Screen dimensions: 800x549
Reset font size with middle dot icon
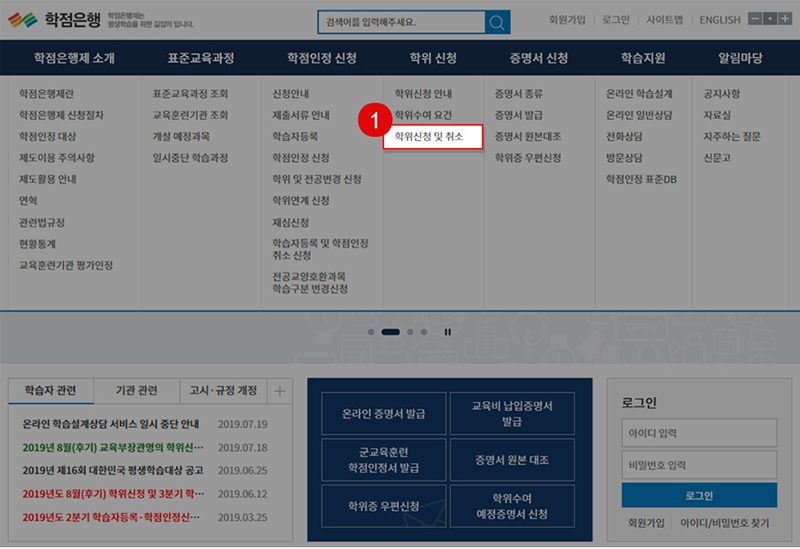pyautogui.click(x=770, y=19)
